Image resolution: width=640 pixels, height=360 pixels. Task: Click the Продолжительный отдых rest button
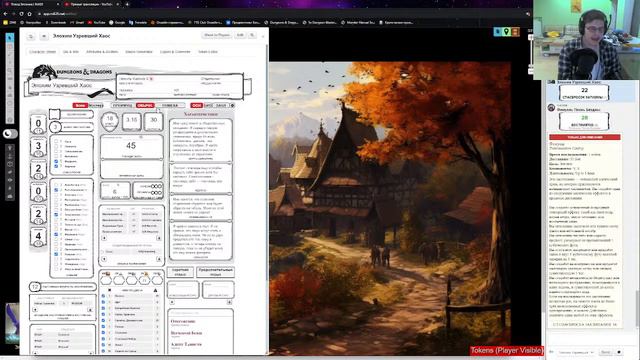[216, 272]
